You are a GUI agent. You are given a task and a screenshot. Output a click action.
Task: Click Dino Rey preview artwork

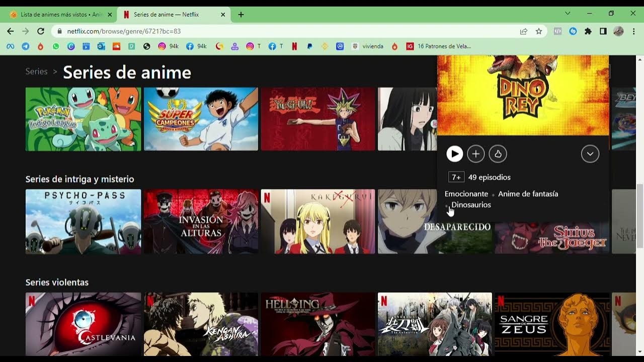(523, 95)
